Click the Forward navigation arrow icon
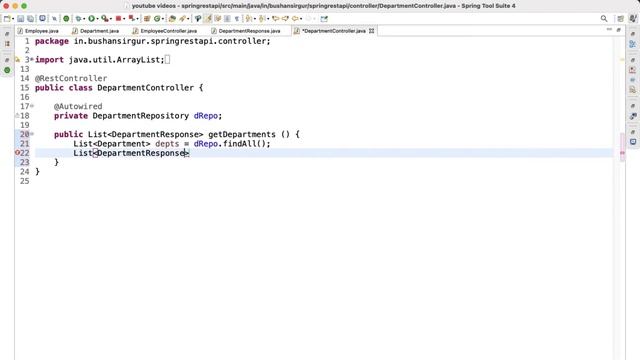640x360 pixels. (308, 18)
